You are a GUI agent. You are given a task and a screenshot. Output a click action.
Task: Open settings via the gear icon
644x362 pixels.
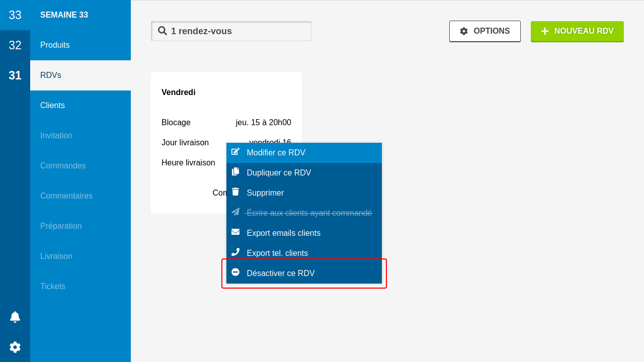coord(15,347)
